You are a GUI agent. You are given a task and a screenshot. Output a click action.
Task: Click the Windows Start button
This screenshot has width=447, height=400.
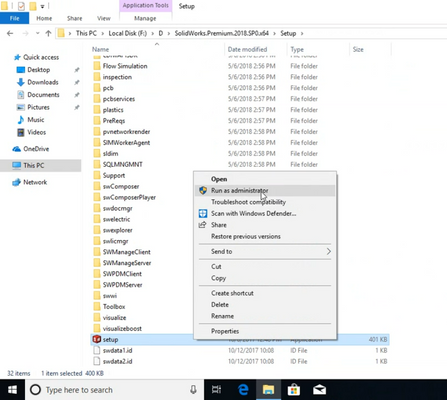pos(12,390)
